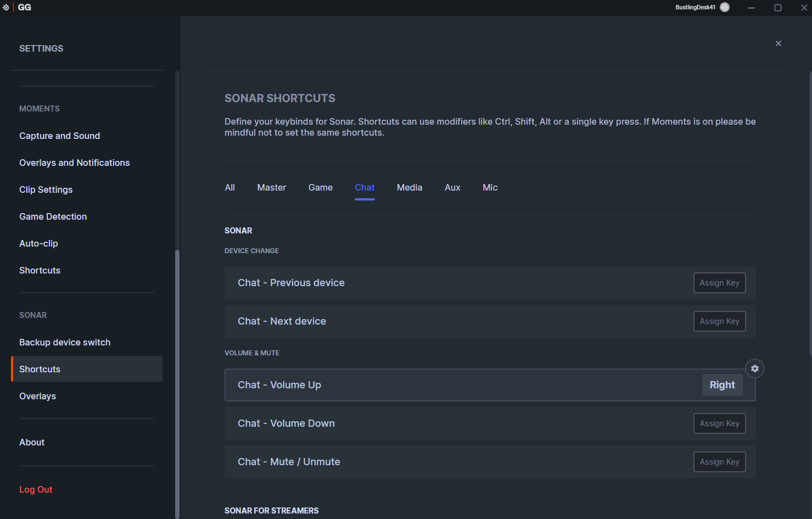
Task: Click the Chat - Volume Up row
Action: coord(490,385)
